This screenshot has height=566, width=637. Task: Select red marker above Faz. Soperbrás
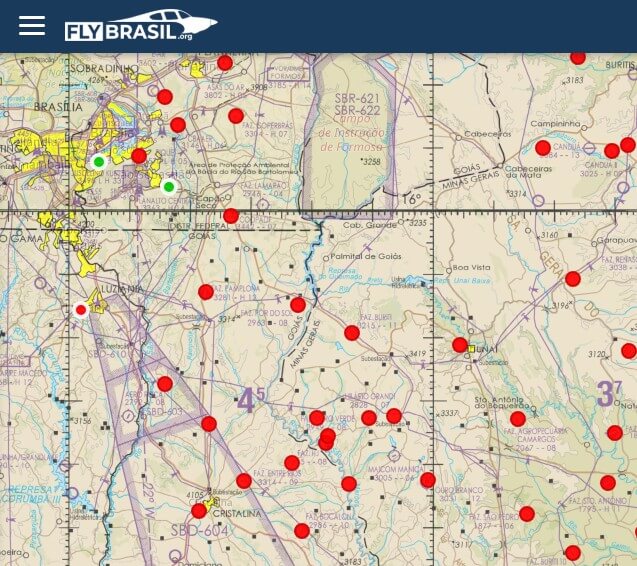pyautogui.click(x=236, y=116)
